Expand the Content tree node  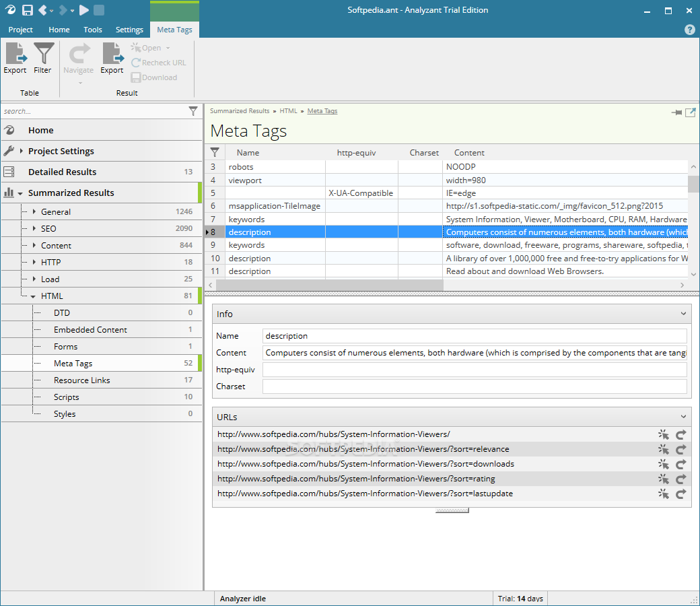pos(34,245)
